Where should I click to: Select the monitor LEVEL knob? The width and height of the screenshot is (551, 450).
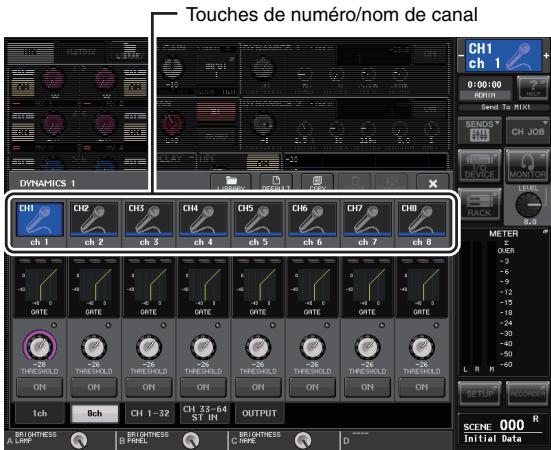tap(529, 204)
